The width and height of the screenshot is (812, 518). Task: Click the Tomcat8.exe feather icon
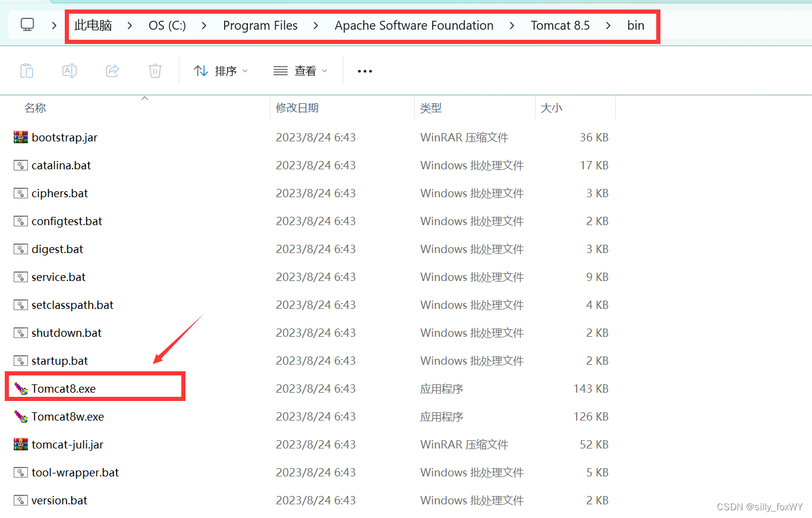tap(21, 389)
